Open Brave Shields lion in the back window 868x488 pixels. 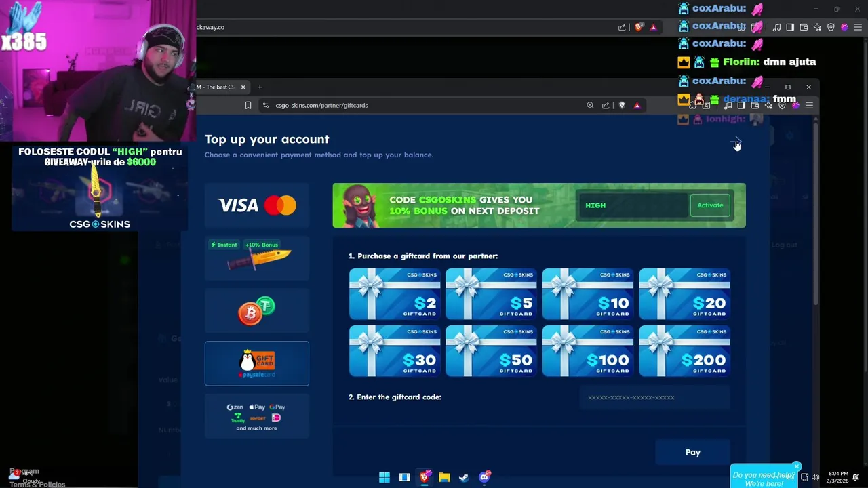pos(638,27)
